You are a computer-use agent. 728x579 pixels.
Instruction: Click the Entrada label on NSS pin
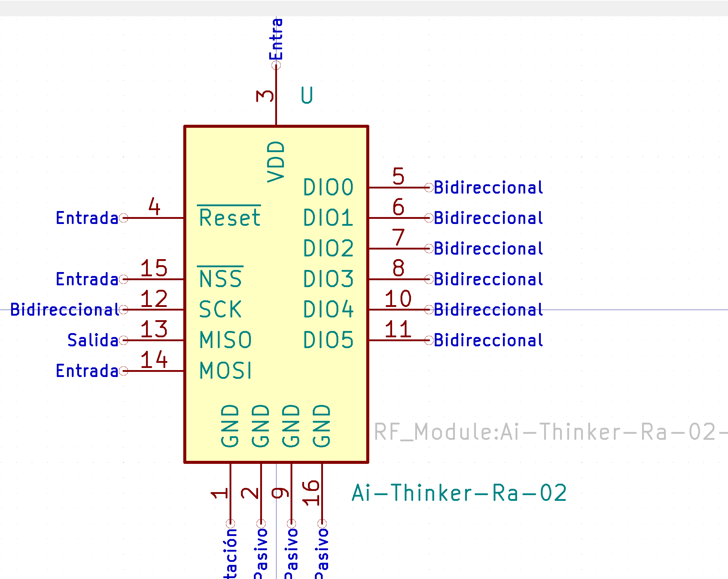click(x=87, y=279)
